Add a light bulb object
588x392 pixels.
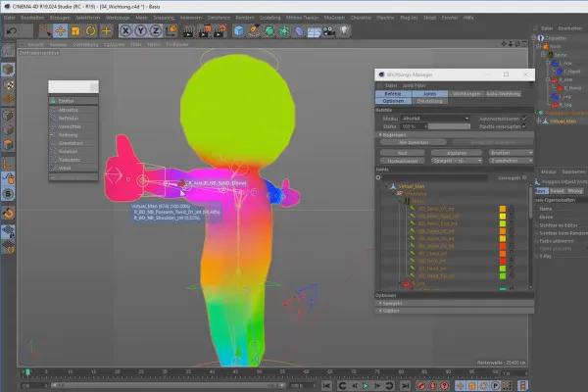344,31
